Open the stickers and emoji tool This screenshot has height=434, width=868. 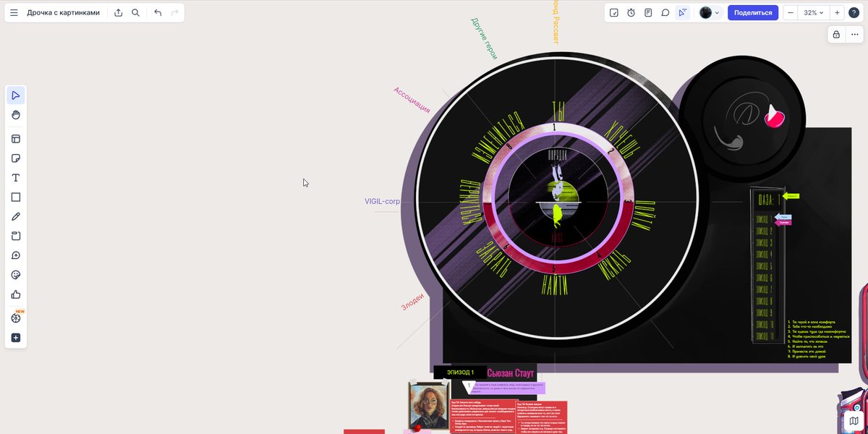(x=16, y=276)
